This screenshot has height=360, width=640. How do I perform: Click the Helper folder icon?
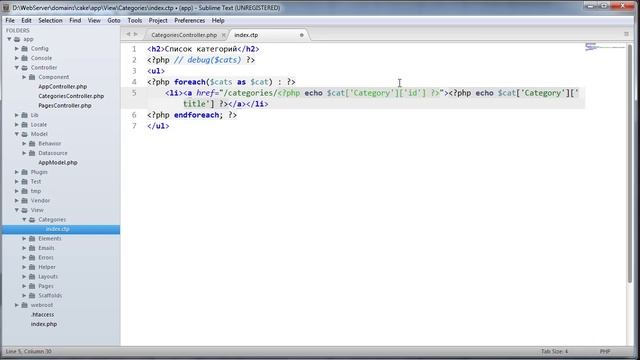(32, 267)
